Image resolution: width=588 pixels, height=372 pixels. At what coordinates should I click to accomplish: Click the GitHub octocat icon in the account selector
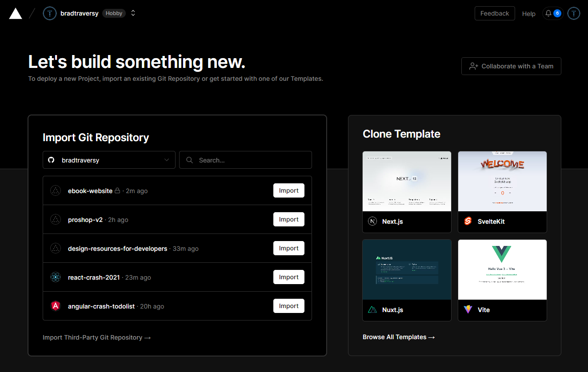[51, 160]
